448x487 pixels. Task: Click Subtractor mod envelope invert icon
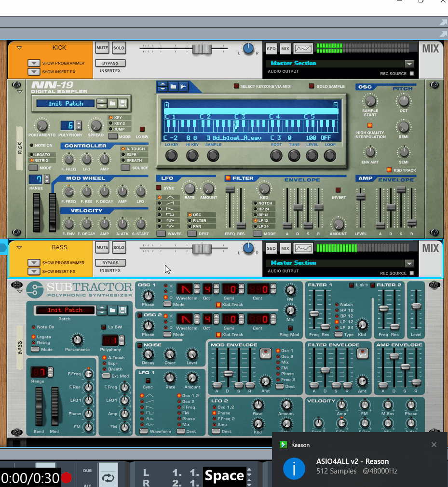[266, 353]
